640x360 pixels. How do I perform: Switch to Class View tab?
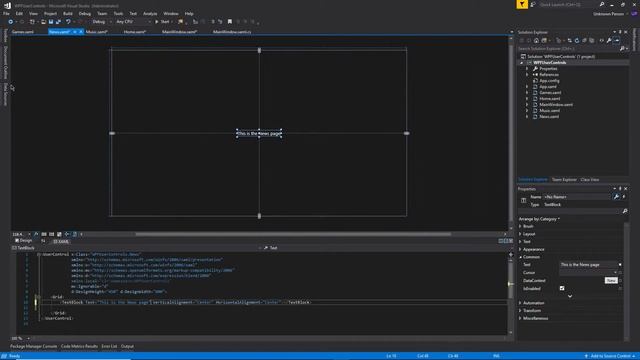click(x=590, y=180)
